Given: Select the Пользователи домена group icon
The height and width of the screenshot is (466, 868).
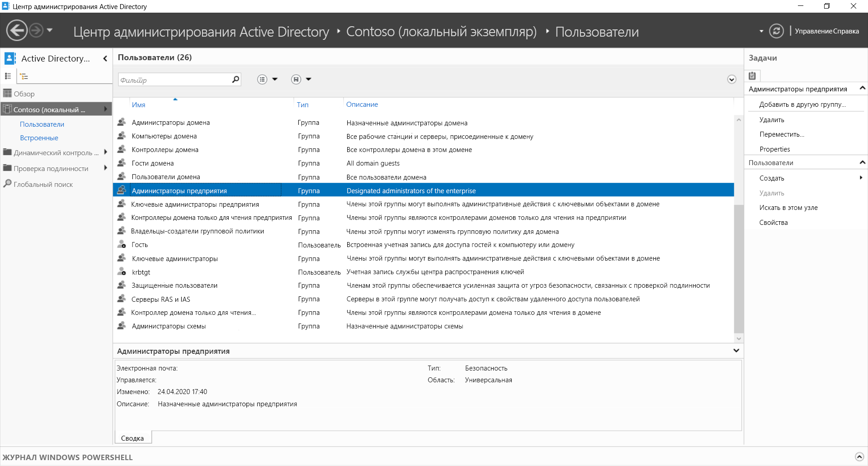Looking at the screenshot, I should click(122, 176).
